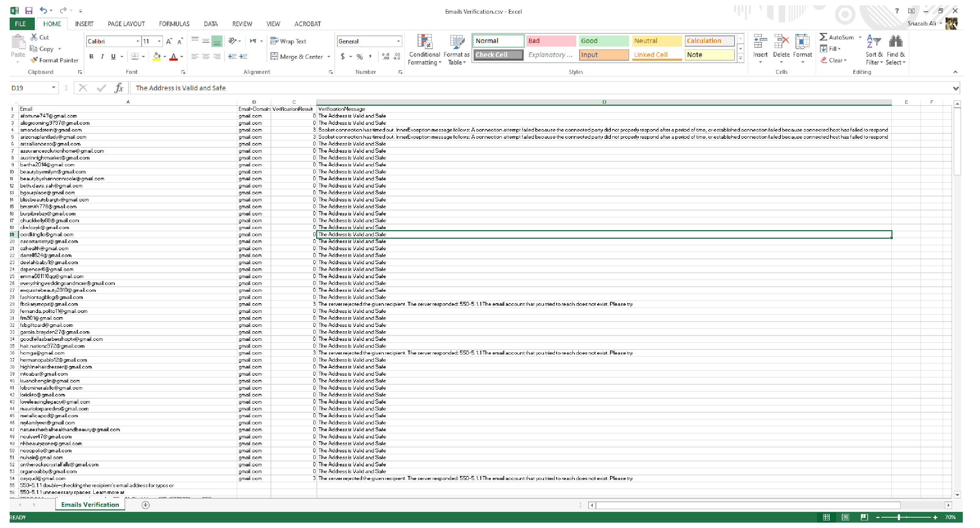Toggle bold formatting

(x=91, y=56)
